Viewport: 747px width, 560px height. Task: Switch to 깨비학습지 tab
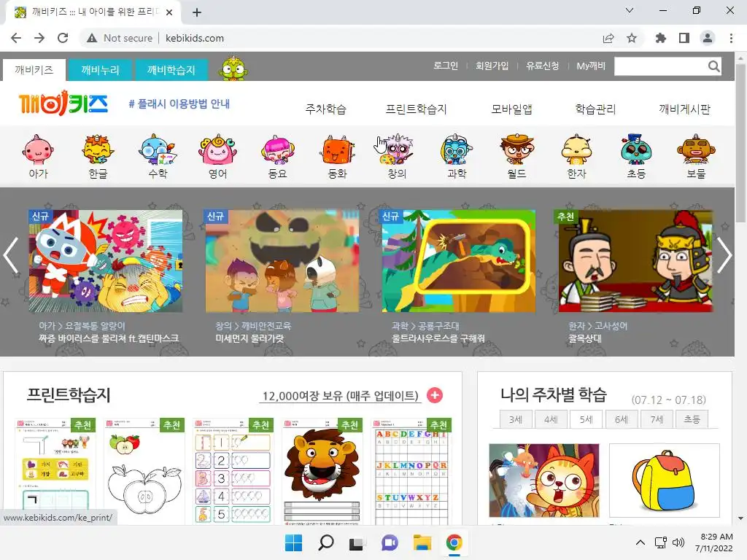point(171,70)
